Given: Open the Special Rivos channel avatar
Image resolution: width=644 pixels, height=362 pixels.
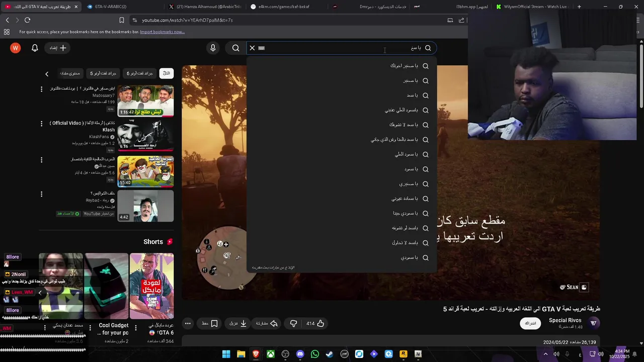Looking at the screenshot, I should (594, 323).
